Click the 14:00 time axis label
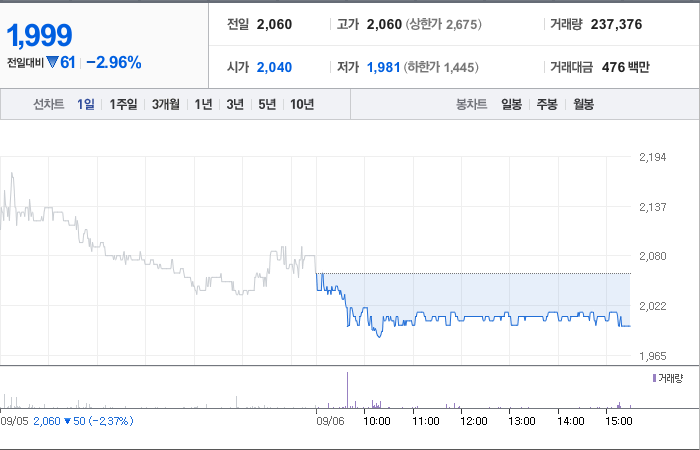Image resolution: width=700 pixels, height=450 pixels. [571, 421]
